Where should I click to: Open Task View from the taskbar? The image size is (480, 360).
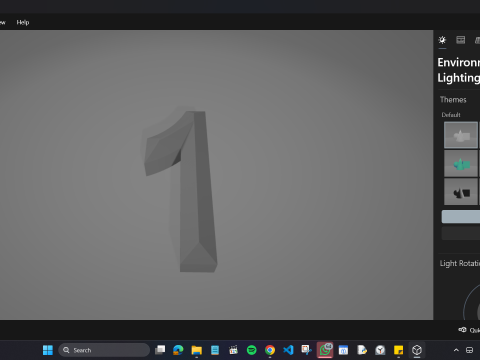click(160, 350)
